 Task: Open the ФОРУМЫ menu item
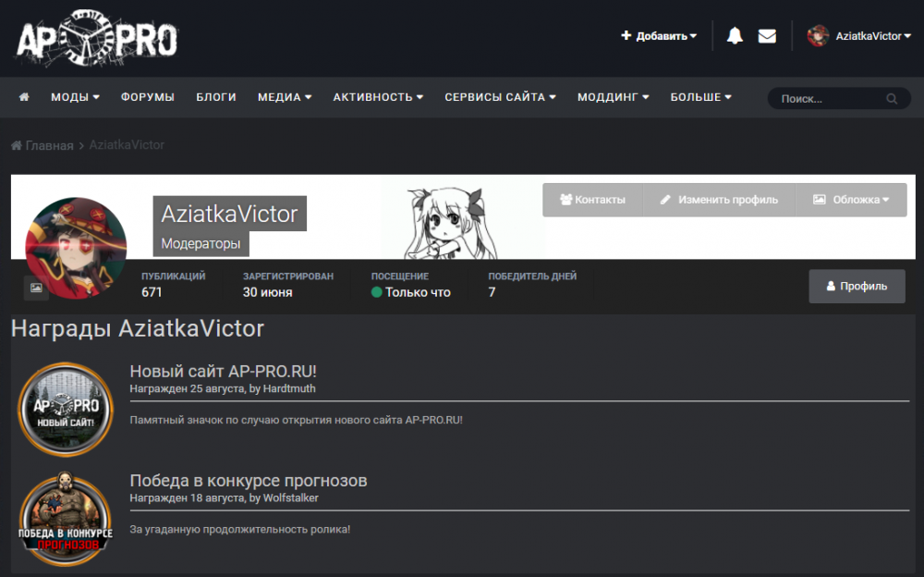pos(148,97)
